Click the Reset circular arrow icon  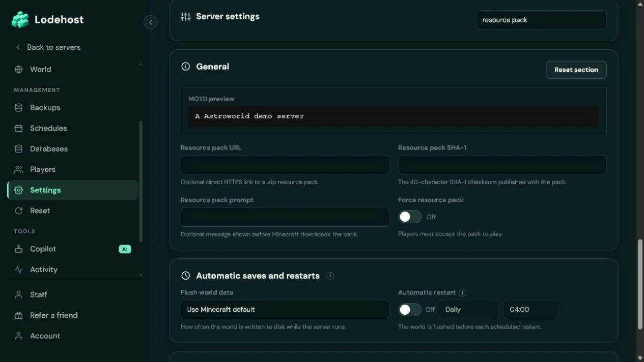19,210
